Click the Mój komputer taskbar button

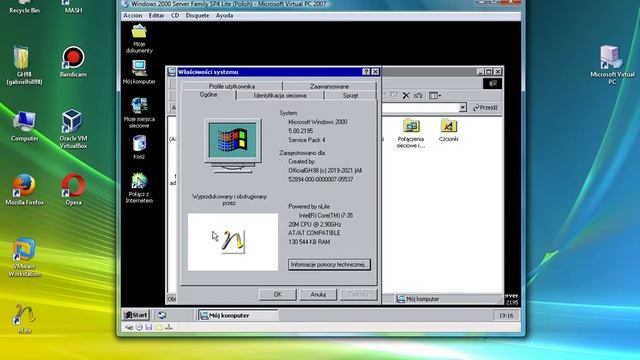pos(238,316)
